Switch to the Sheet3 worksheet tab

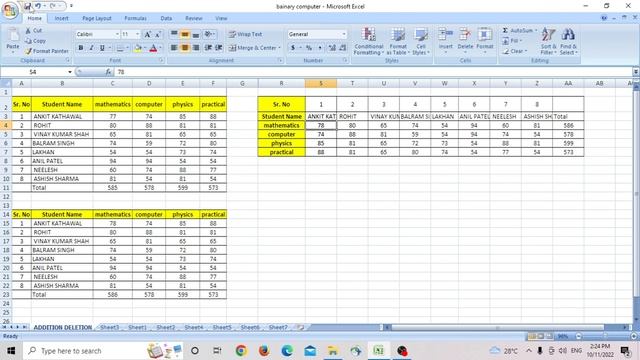pyautogui.click(x=109, y=327)
